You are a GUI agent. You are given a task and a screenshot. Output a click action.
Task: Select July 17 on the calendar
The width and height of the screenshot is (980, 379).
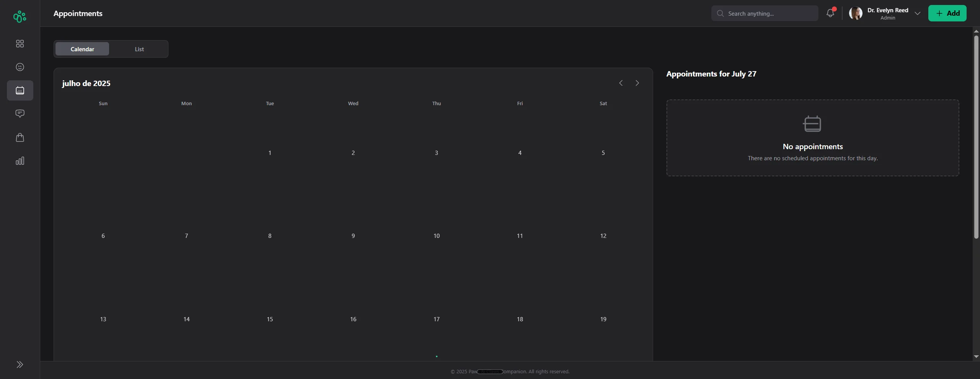pyautogui.click(x=436, y=319)
